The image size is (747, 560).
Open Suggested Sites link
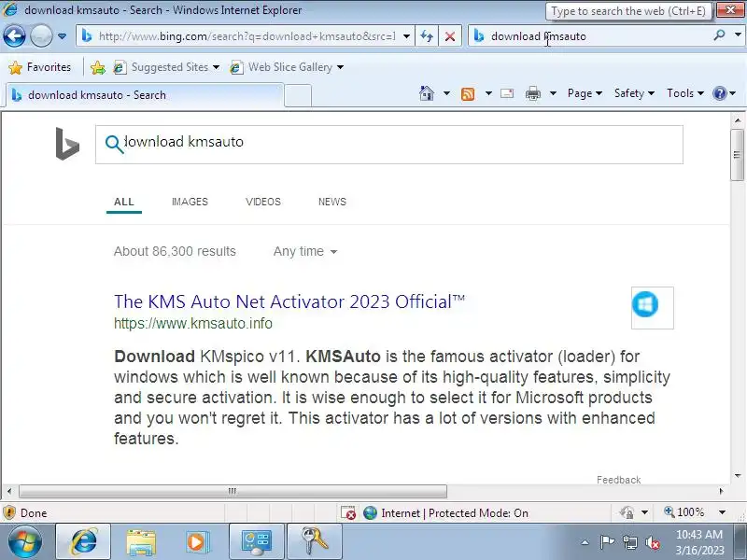(x=166, y=67)
